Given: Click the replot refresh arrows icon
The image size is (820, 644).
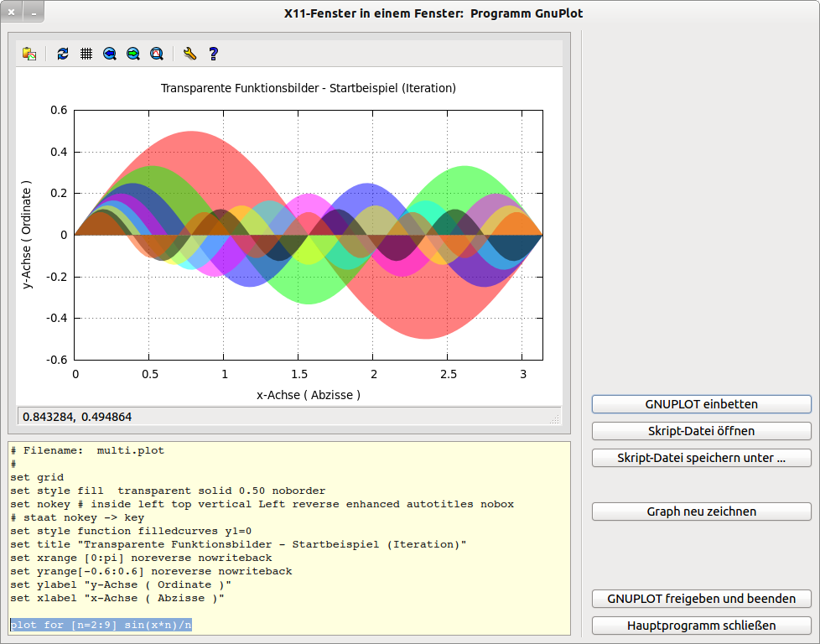Looking at the screenshot, I should (x=63, y=54).
